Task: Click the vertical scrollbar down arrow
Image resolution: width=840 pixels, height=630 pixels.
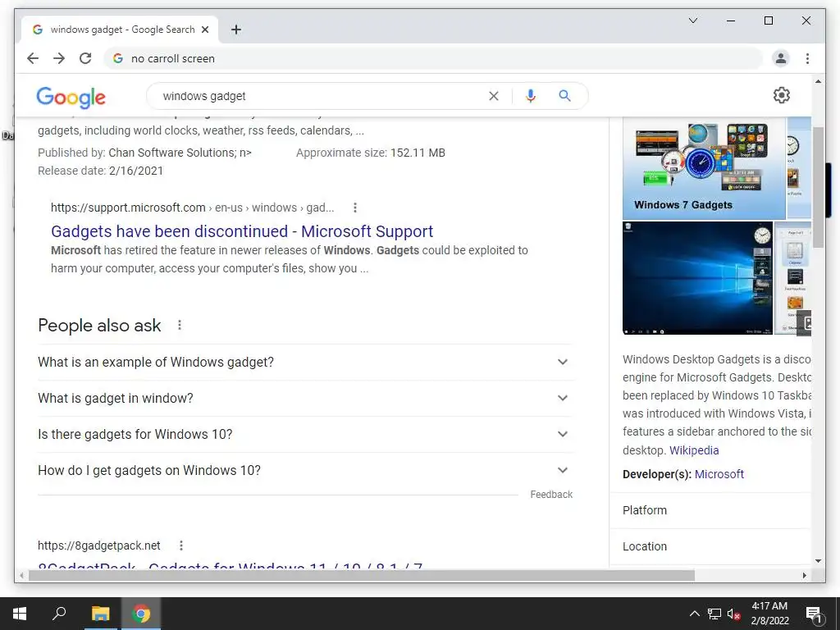Action: [x=818, y=561]
